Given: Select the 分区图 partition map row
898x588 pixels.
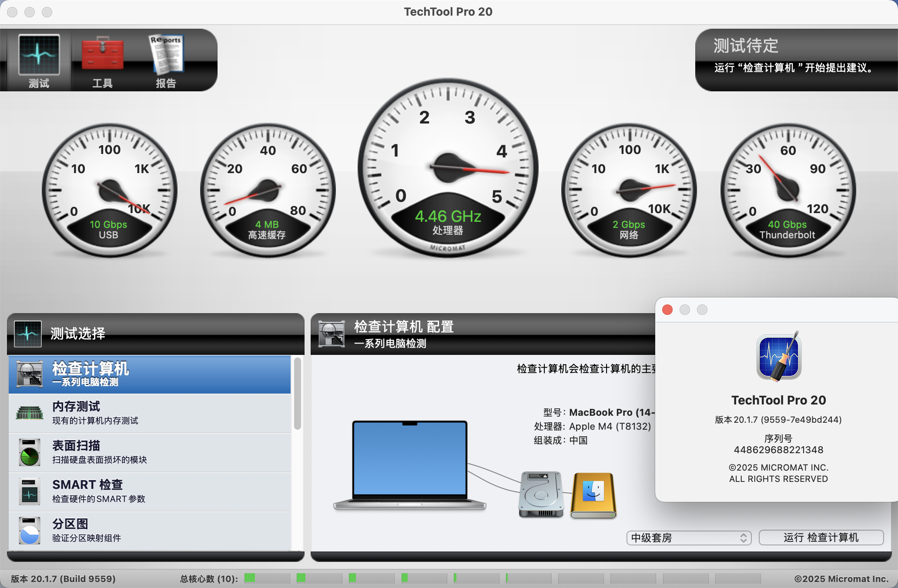Looking at the screenshot, I should click(x=150, y=531).
